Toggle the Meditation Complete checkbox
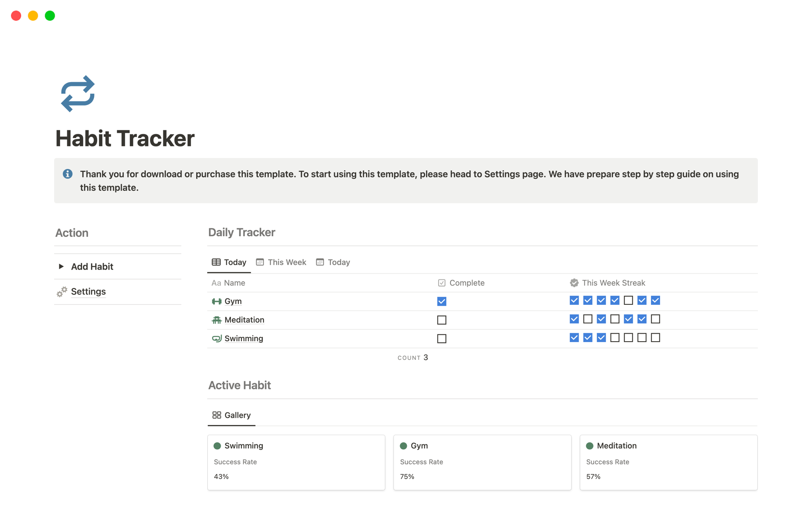The width and height of the screenshot is (812, 508). tap(442, 320)
